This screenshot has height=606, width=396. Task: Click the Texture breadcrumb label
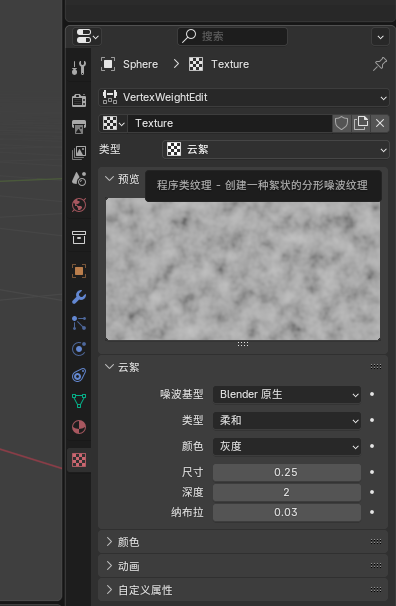click(230, 64)
